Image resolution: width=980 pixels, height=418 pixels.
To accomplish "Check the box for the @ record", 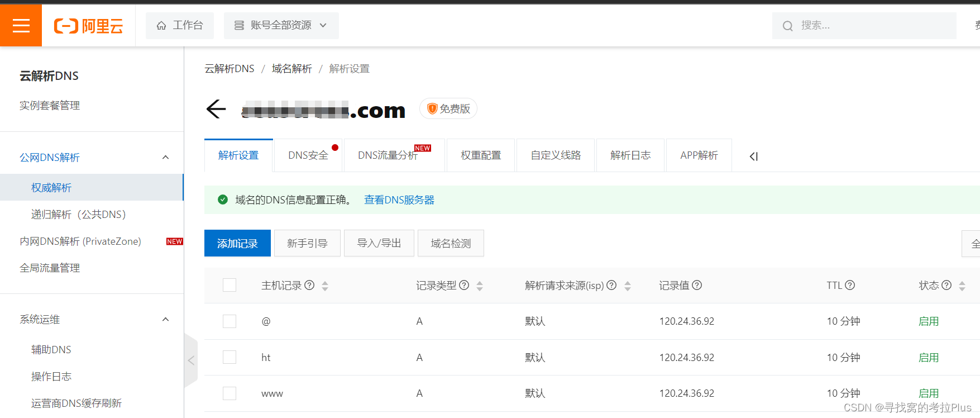I will (230, 321).
